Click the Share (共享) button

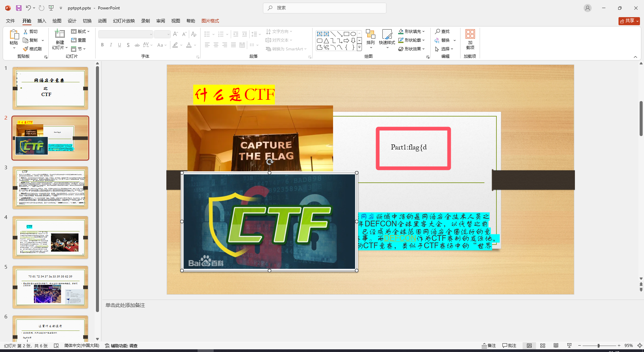629,21
